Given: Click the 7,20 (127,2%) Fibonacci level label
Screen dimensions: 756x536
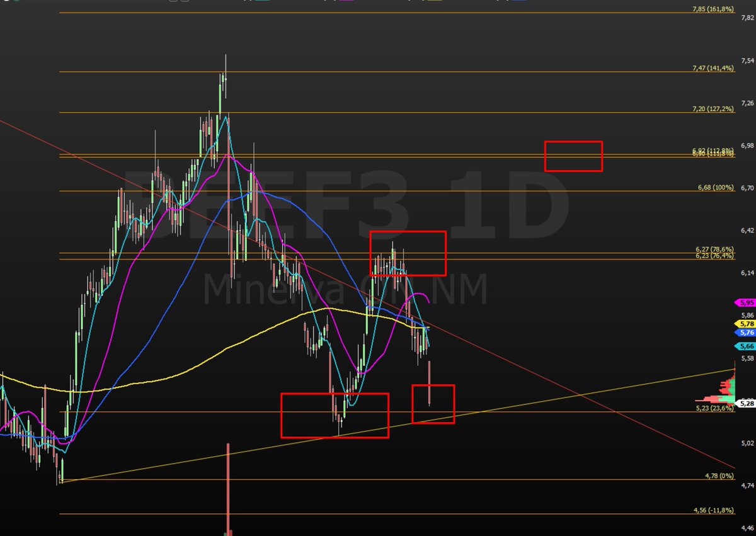Looking at the screenshot, I should click(x=713, y=109).
